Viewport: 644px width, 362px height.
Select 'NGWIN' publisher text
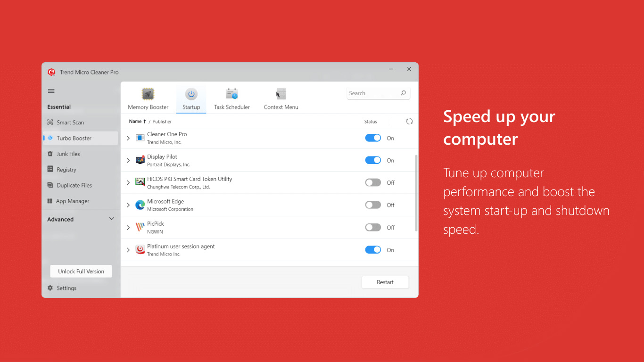pos(155,232)
